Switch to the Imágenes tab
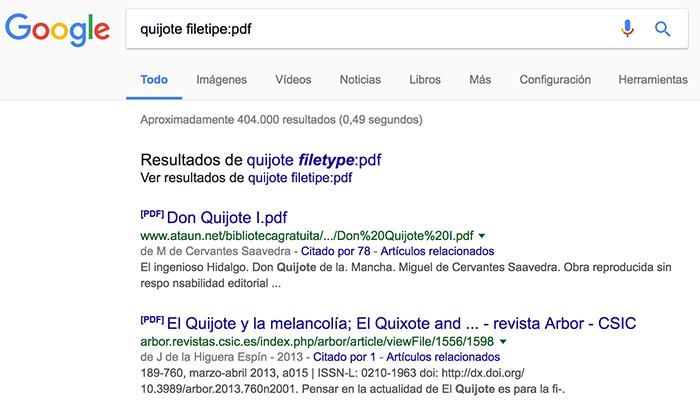 point(221,79)
